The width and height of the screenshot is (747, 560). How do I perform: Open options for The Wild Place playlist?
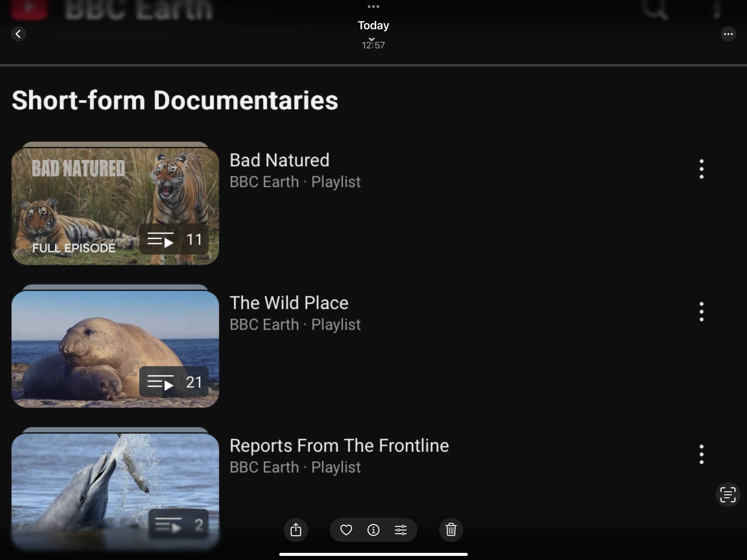(x=701, y=311)
